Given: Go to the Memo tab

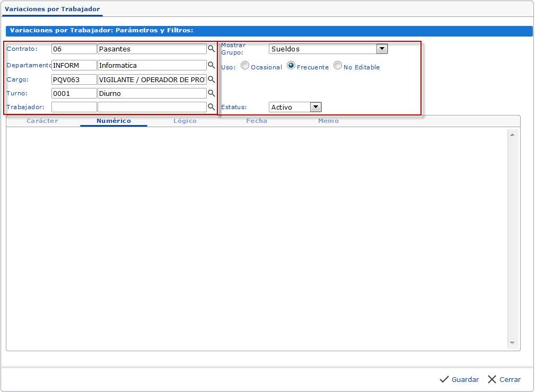Looking at the screenshot, I should pos(328,121).
